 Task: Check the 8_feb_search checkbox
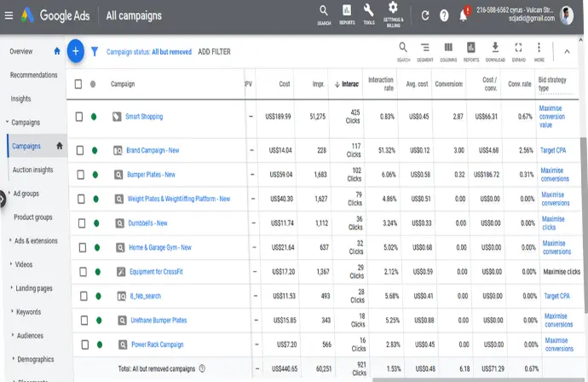84,296
